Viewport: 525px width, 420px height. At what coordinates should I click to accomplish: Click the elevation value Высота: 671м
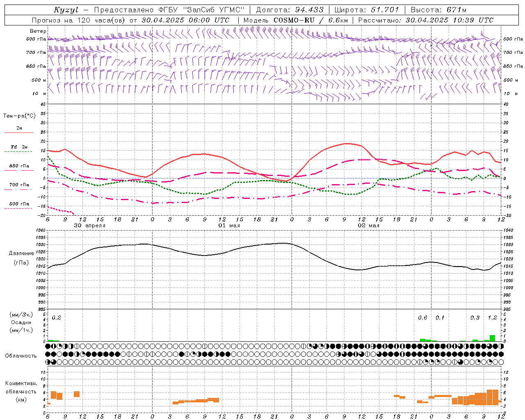pos(438,10)
